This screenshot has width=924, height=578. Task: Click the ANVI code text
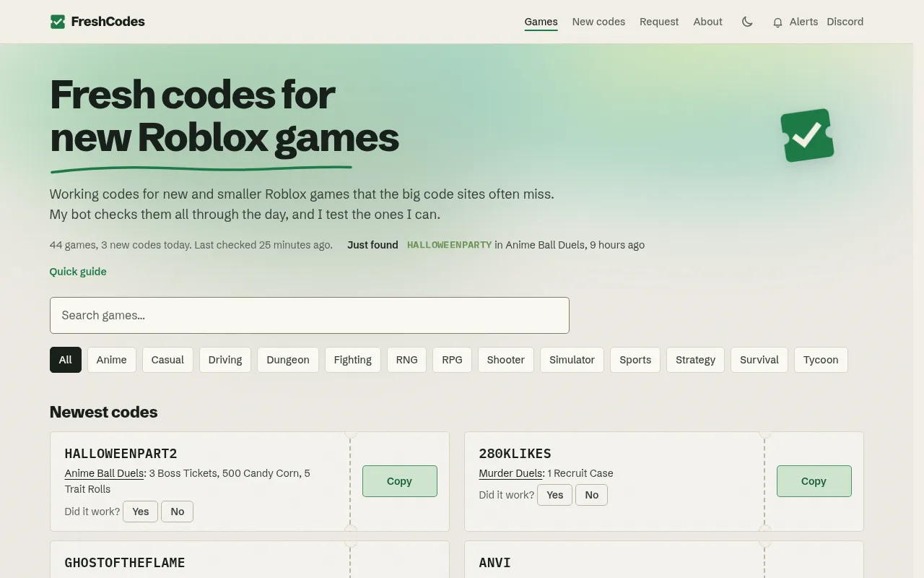click(494, 563)
